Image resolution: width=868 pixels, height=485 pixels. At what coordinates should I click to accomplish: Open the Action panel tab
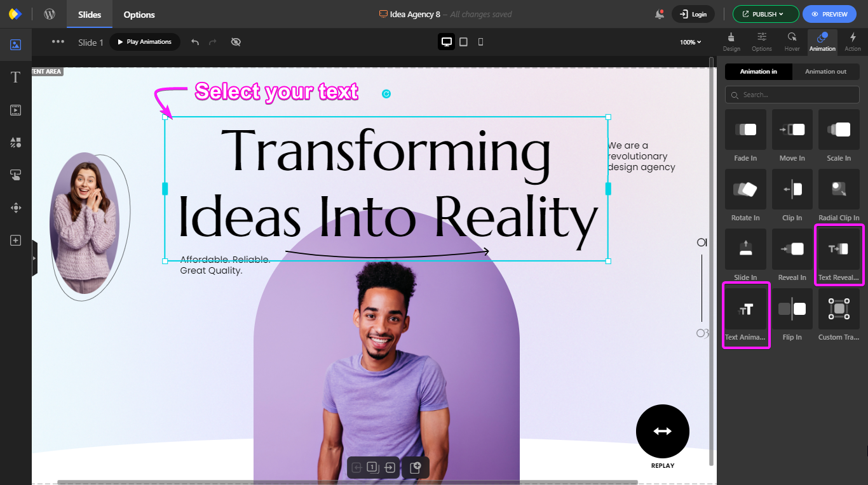click(853, 42)
